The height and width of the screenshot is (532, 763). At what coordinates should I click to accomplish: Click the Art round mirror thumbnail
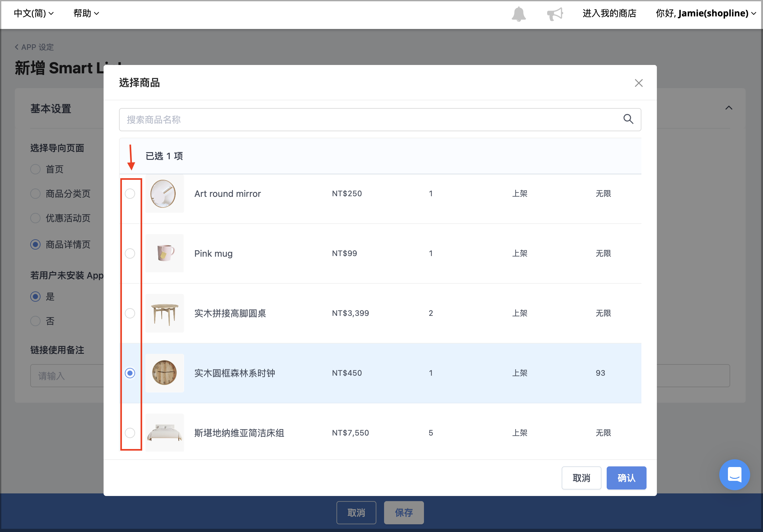tap(164, 193)
